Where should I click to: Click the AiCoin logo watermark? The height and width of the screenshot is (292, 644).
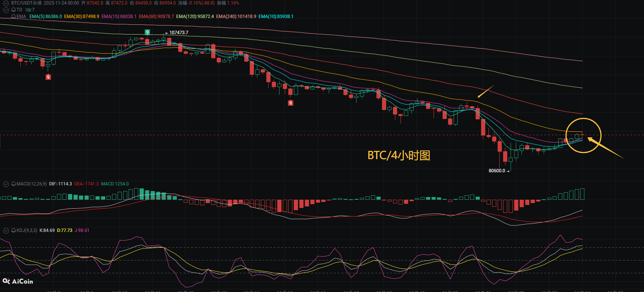pyautogui.click(x=18, y=281)
